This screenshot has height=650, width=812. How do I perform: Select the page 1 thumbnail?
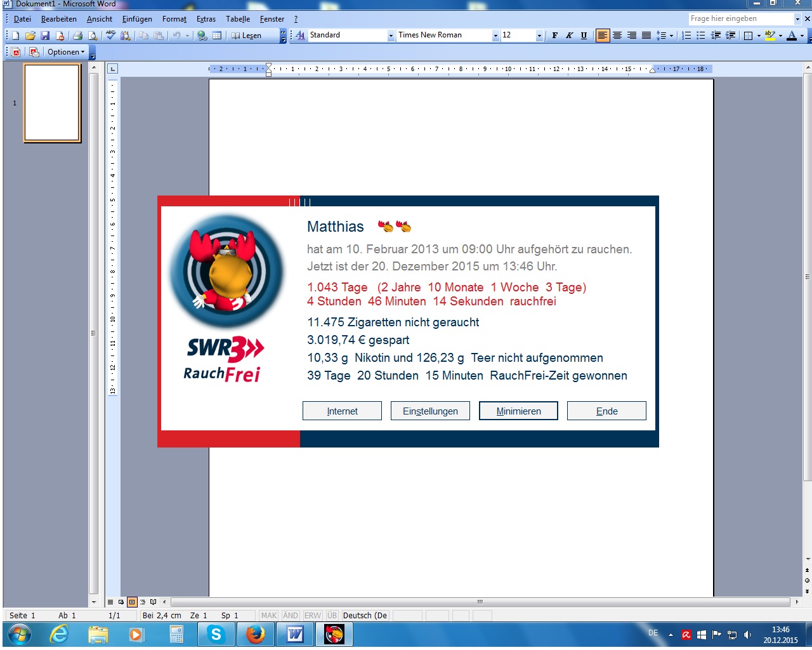click(52, 103)
